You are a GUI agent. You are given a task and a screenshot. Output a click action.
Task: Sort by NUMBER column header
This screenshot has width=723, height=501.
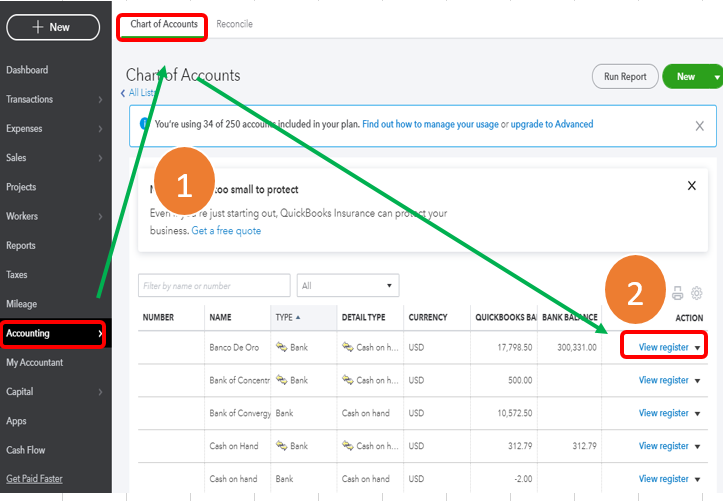click(x=158, y=317)
